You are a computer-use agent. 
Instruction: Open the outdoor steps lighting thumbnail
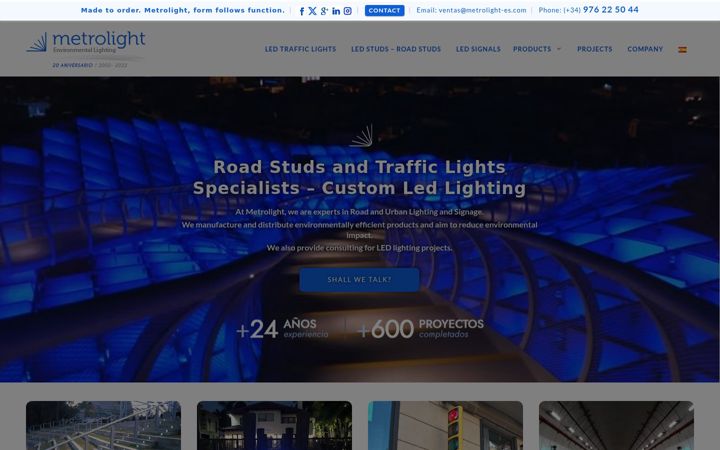pyautogui.click(x=103, y=425)
